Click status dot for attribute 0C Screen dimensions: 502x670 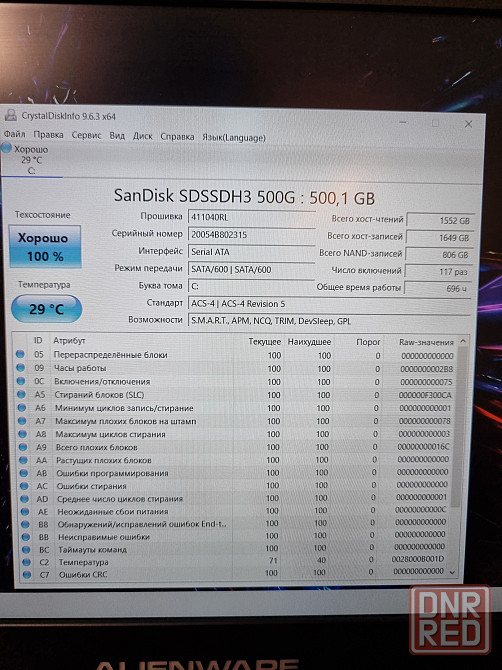[21, 381]
